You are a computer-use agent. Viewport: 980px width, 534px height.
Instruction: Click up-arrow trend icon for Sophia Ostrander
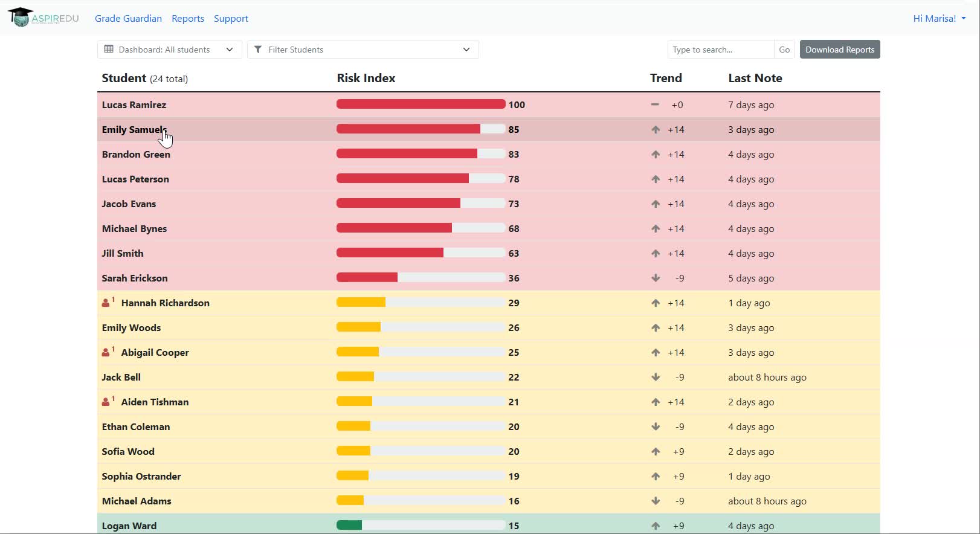(656, 476)
